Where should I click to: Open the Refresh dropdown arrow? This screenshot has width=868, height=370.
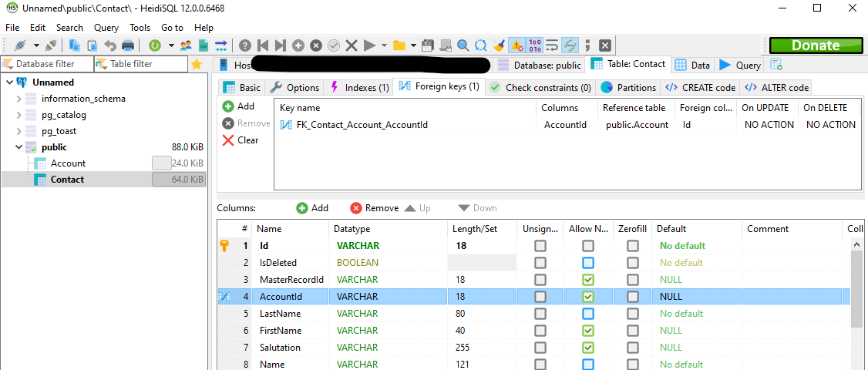pyautogui.click(x=171, y=45)
